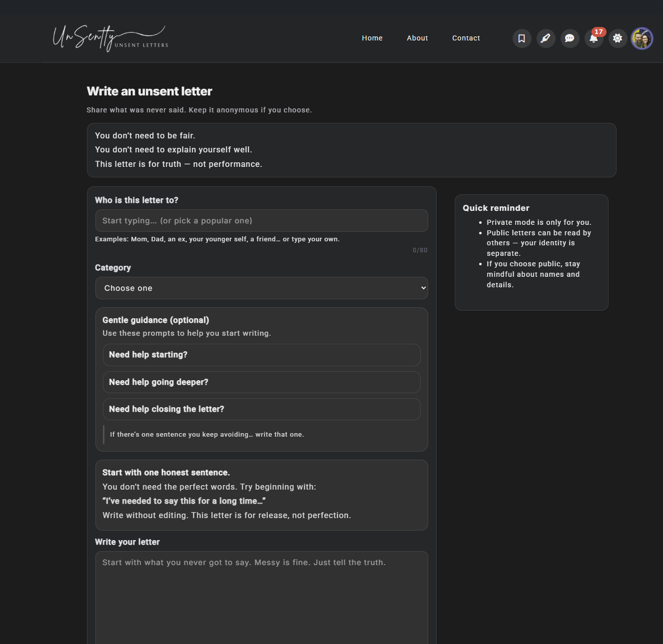Open the About page from navigation
The image size is (663, 644).
pos(417,38)
